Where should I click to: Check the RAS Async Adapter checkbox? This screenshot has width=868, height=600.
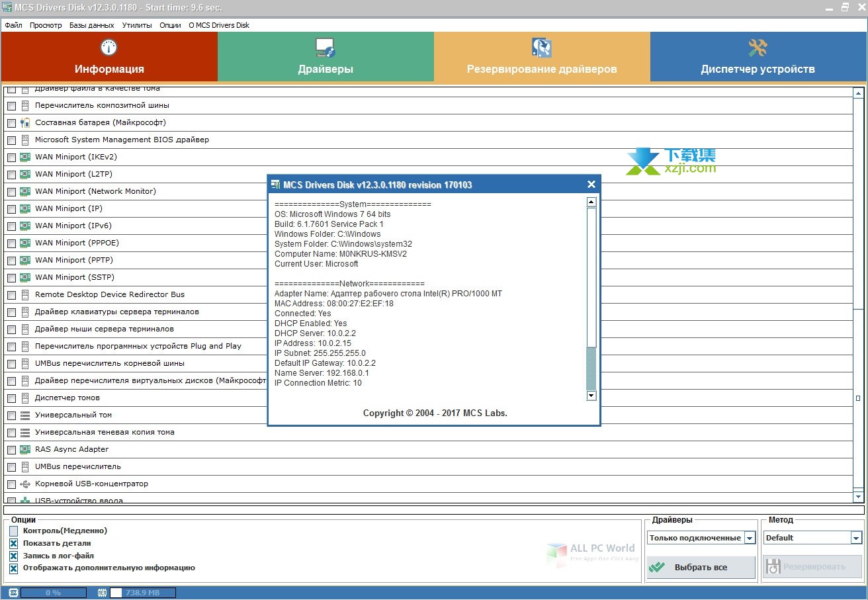pyautogui.click(x=12, y=450)
